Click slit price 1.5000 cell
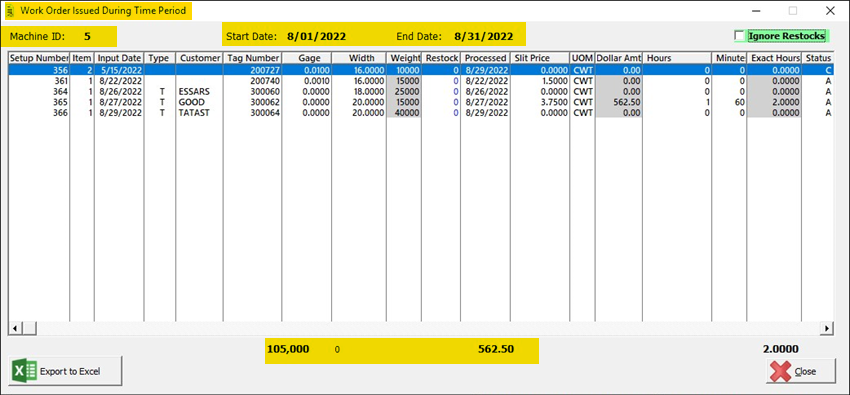This screenshot has height=395, width=850. click(x=540, y=81)
